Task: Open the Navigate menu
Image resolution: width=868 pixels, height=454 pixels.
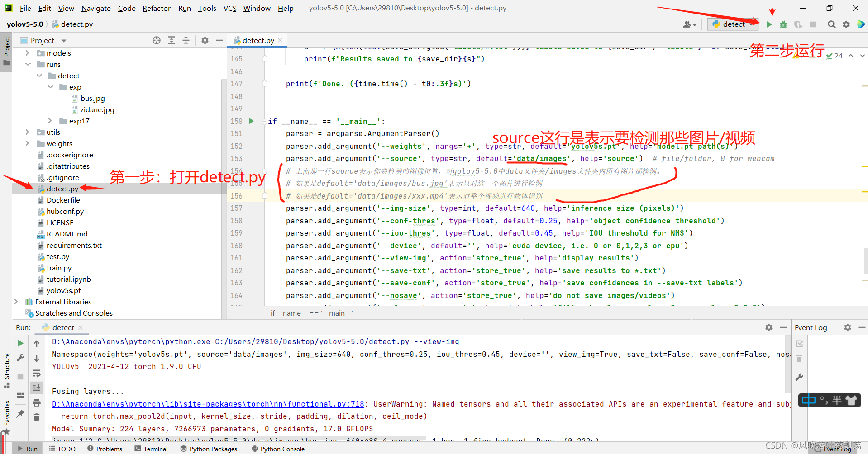Action: tap(96, 8)
